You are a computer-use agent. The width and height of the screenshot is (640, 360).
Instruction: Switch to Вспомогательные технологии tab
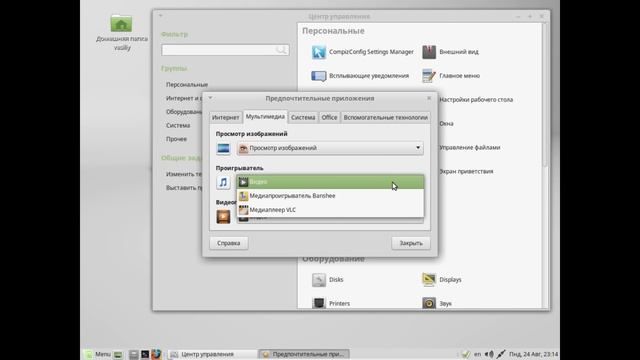coord(385,118)
